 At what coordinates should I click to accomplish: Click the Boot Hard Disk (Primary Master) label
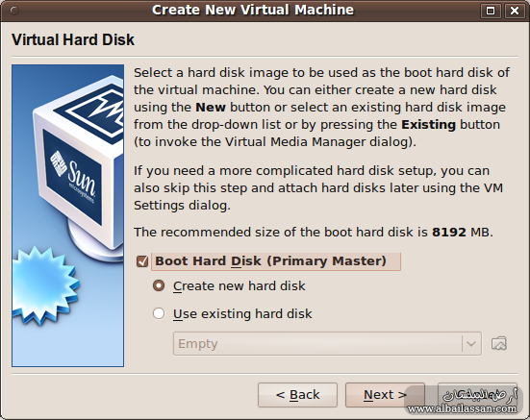click(270, 261)
